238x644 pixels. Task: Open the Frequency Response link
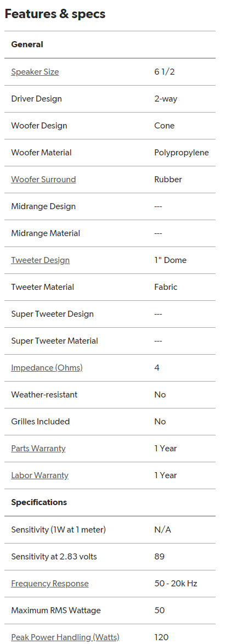click(x=50, y=583)
